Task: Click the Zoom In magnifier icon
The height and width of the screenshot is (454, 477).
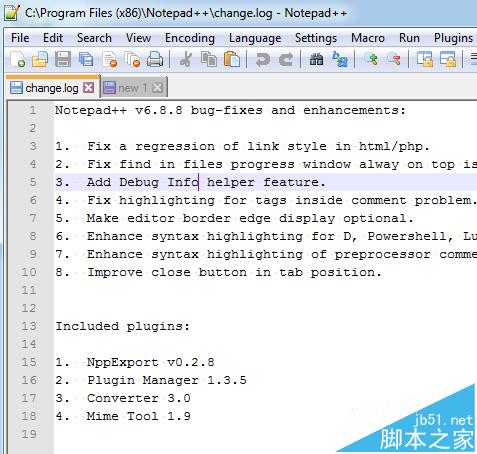Action: (370, 59)
